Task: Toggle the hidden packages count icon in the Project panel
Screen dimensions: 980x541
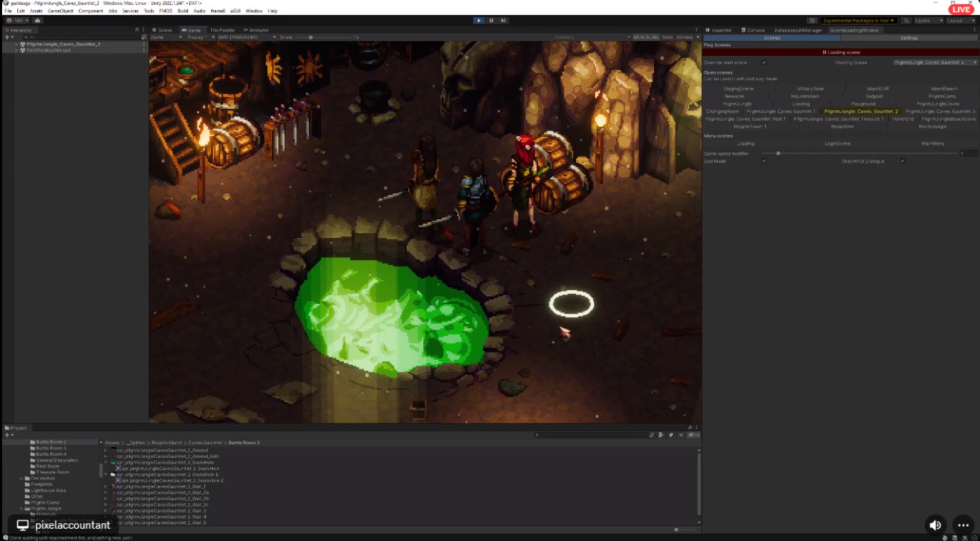Action: click(x=693, y=435)
